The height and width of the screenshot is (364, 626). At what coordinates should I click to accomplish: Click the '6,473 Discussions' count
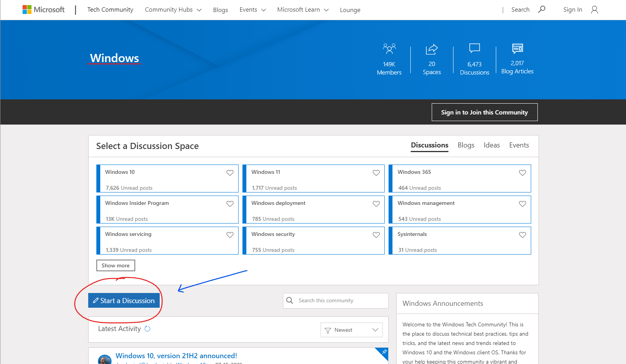click(474, 68)
